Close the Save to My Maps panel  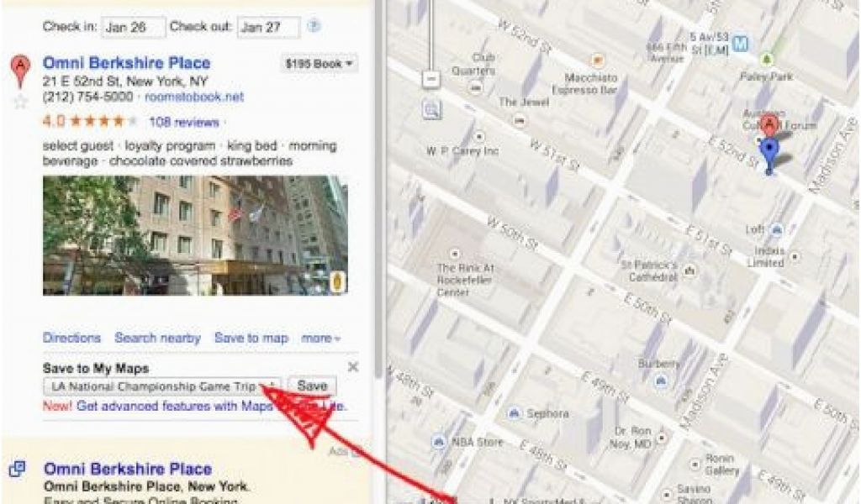coord(353,367)
